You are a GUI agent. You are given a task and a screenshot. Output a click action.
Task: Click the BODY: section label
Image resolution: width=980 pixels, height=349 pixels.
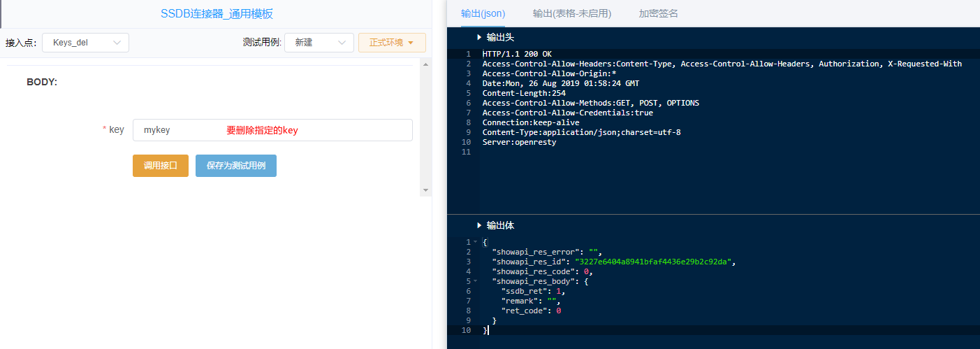(42, 82)
